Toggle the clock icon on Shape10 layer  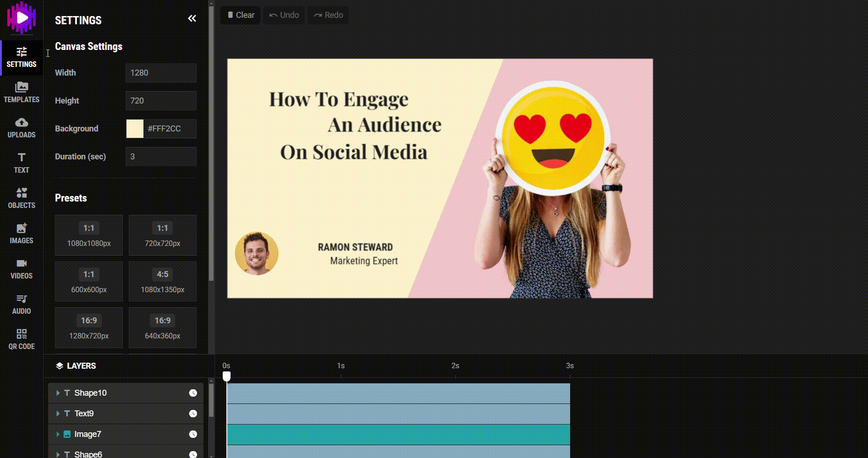point(193,393)
